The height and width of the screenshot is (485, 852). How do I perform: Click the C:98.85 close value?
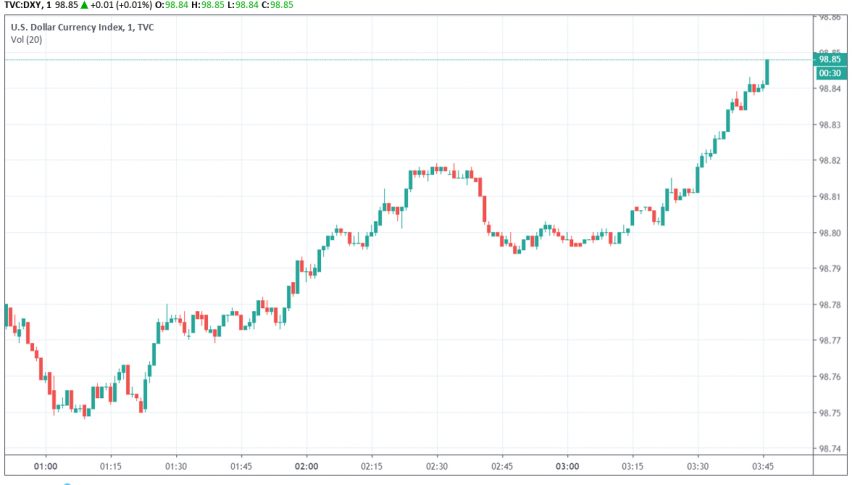pos(278,5)
